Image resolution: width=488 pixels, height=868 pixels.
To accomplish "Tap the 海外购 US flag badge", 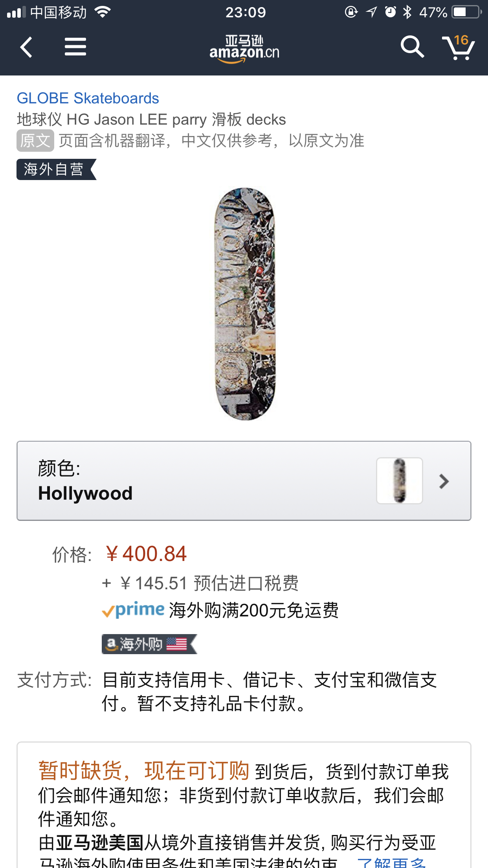I will 149,644.
